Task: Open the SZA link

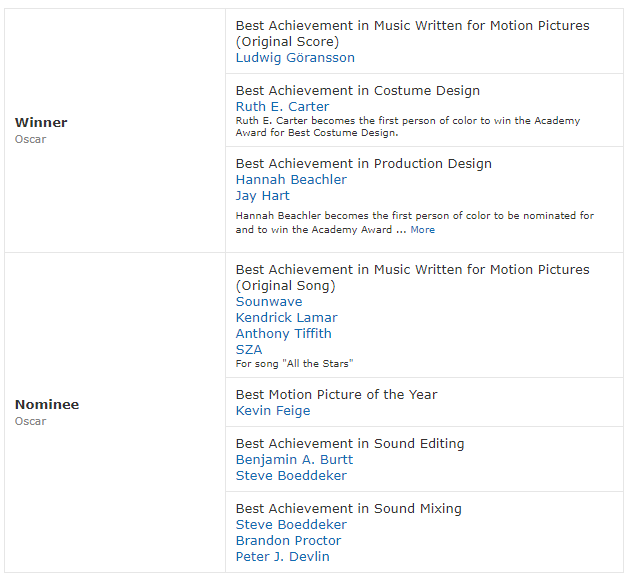Action: pos(249,350)
